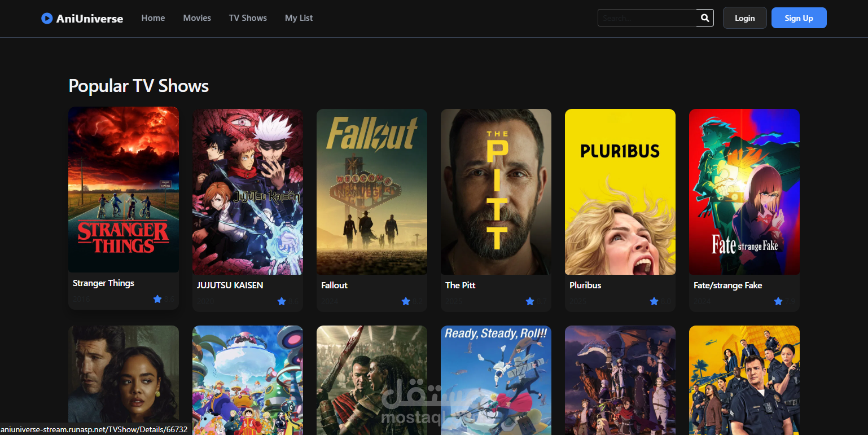Open the Stranger Things poster
Screen dimensions: 868x435
(x=124, y=190)
